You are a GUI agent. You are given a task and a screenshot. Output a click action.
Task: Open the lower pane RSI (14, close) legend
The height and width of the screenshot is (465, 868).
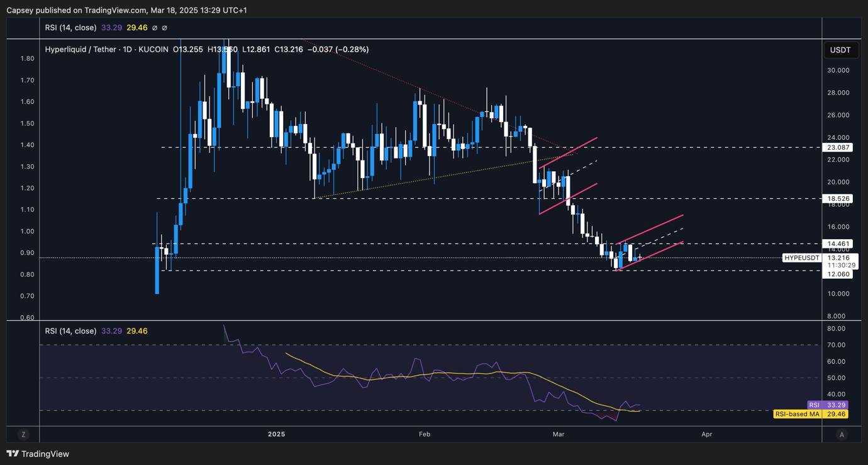[x=70, y=331]
